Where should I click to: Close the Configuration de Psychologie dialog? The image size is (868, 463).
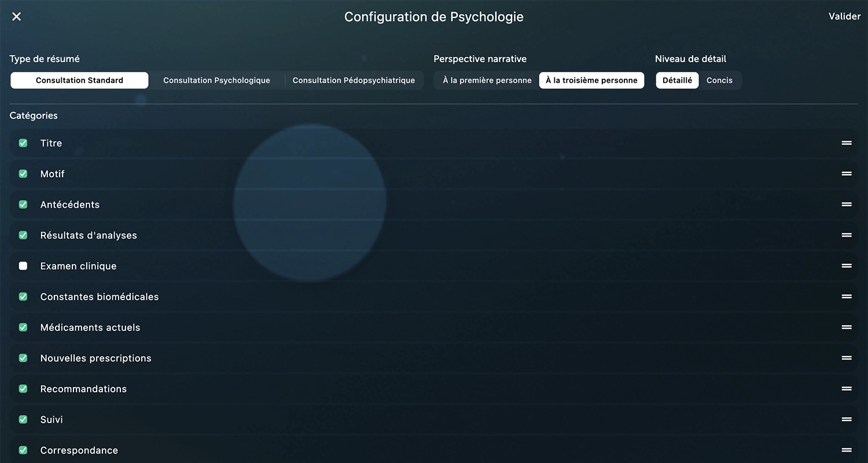pos(16,16)
